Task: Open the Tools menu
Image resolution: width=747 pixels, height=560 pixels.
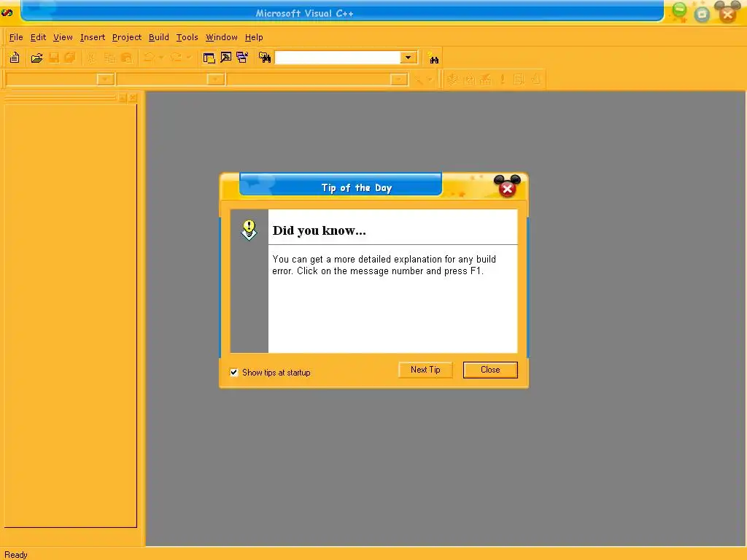Action: point(187,37)
